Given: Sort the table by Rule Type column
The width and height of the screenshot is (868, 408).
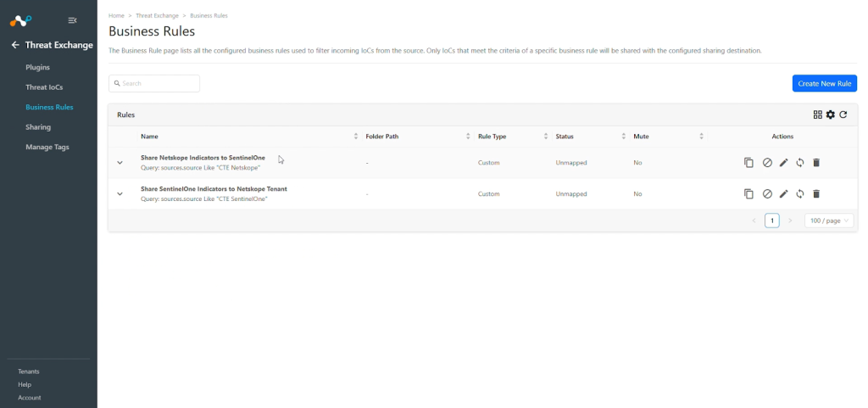Looking at the screenshot, I should 546,137.
